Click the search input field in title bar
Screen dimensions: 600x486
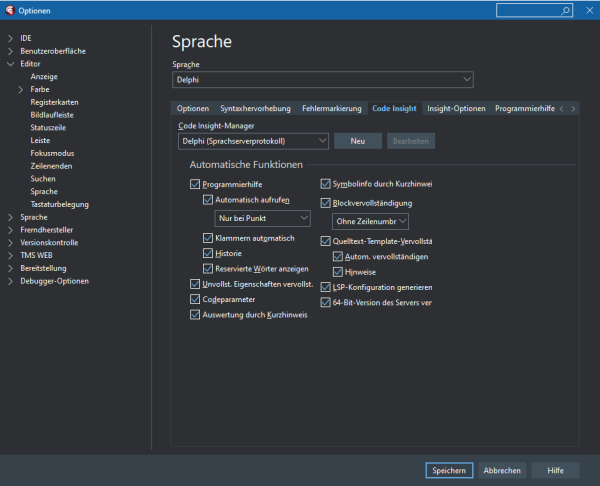coord(530,10)
